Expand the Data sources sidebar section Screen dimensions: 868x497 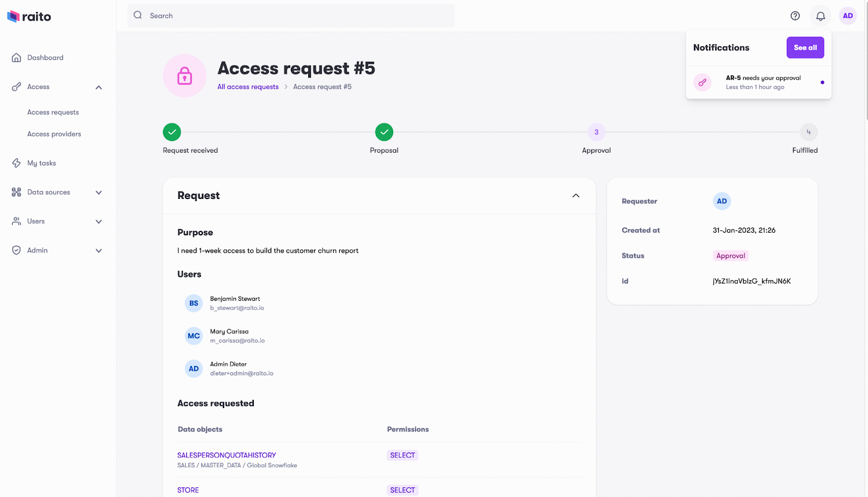(x=98, y=192)
